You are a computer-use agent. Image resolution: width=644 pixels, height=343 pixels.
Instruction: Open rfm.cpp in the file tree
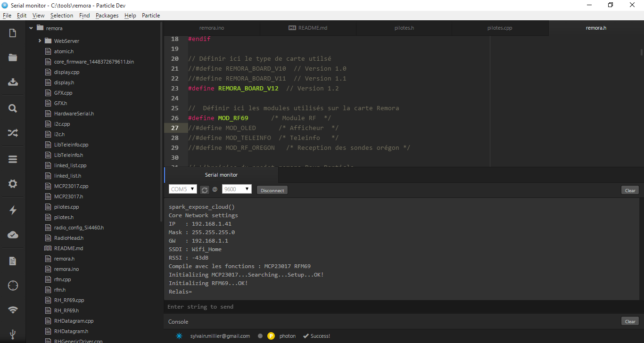(62, 279)
